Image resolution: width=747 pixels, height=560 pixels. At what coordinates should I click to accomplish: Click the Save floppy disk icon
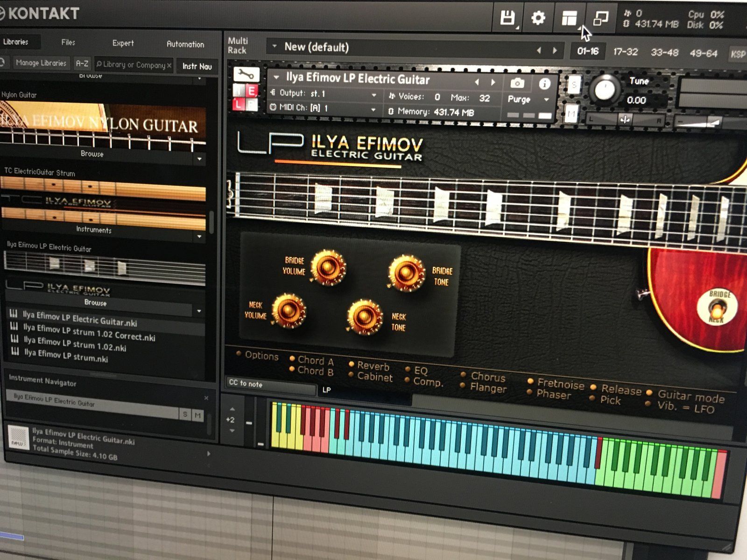[x=507, y=18]
